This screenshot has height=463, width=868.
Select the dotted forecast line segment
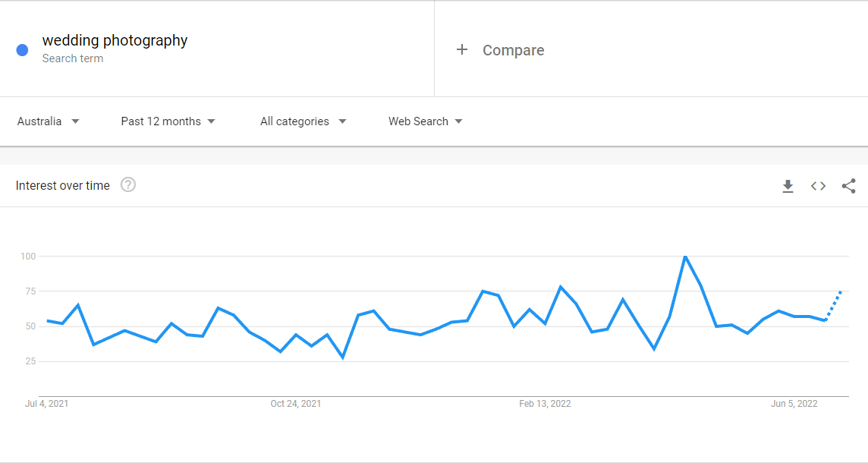(x=834, y=306)
